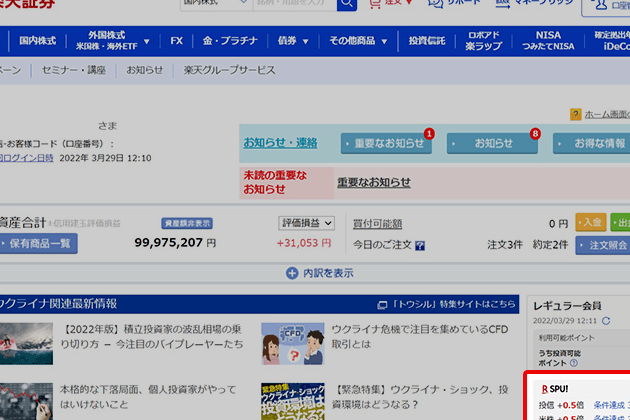Open 「トウシル」特集サイトはこちら link
This screenshot has width=630, height=420.
453,304
